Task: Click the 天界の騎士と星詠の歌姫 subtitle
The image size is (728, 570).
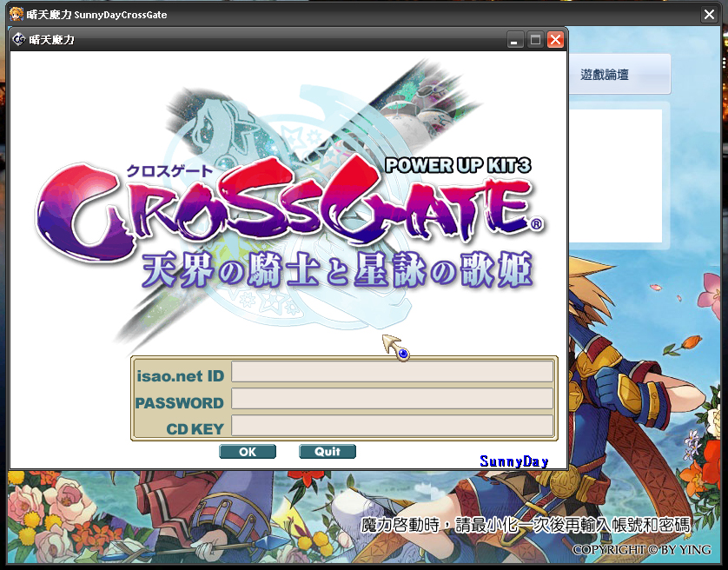Action: coord(337,270)
